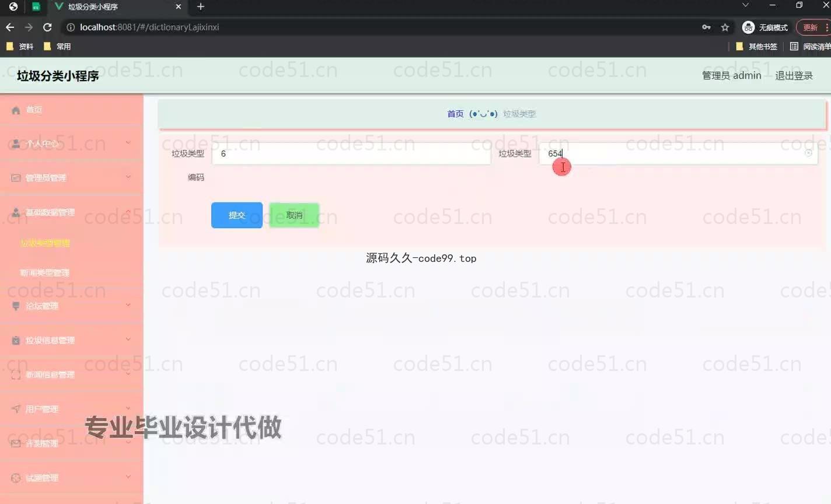This screenshot has height=504, width=831.
Task: Click the card icon beside 管理员管理
Action: pyautogui.click(x=16, y=178)
